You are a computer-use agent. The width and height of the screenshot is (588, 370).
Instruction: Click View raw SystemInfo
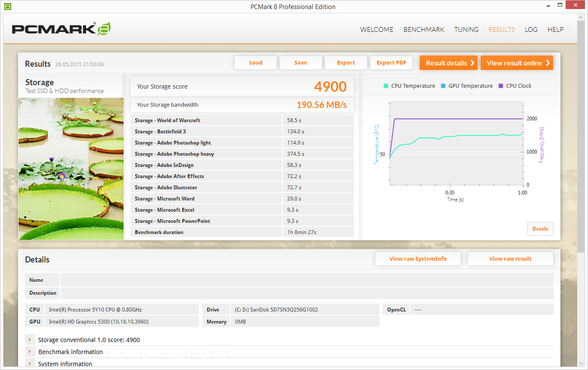418,259
